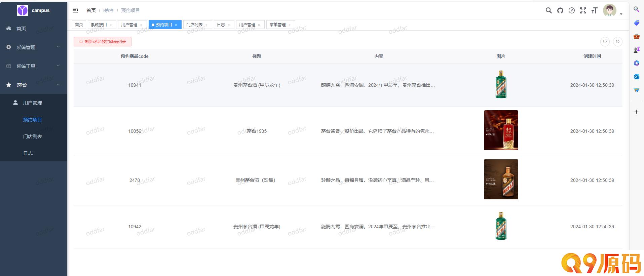This screenshot has height=276, width=644.
Task: Go to 首页 via breadcrumb
Action: pyautogui.click(x=91, y=10)
